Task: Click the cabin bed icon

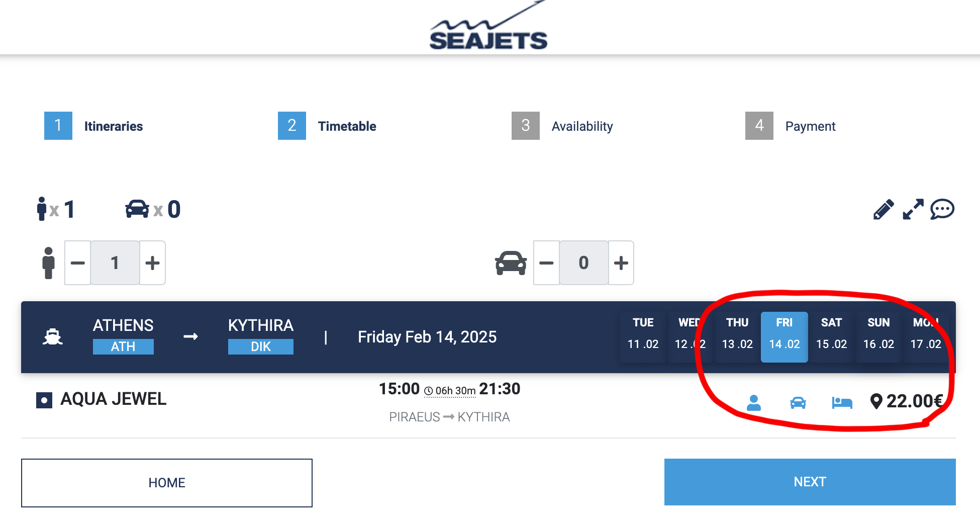Action: [842, 402]
